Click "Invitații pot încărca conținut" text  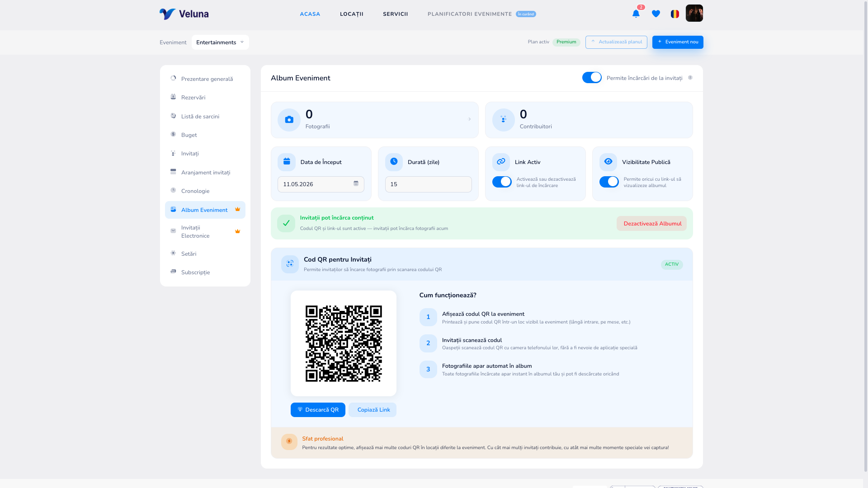[x=337, y=218]
